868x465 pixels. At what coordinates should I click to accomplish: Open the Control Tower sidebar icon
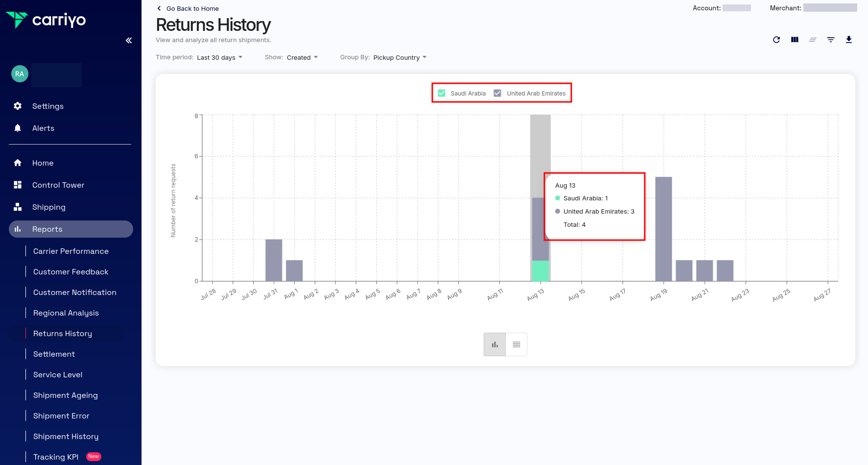point(18,185)
